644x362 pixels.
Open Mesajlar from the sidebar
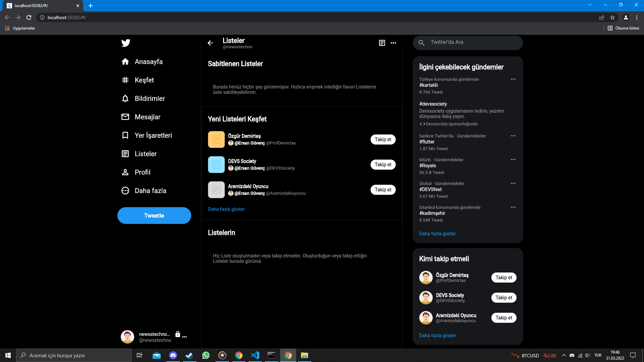coord(141,117)
